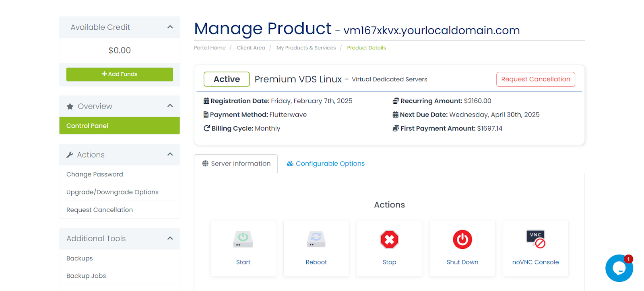Image resolution: width=644 pixels, height=291 pixels.
Task: Select Control Panel in the Overview menu
Action: pyautogui.click(x=120, y=126)
